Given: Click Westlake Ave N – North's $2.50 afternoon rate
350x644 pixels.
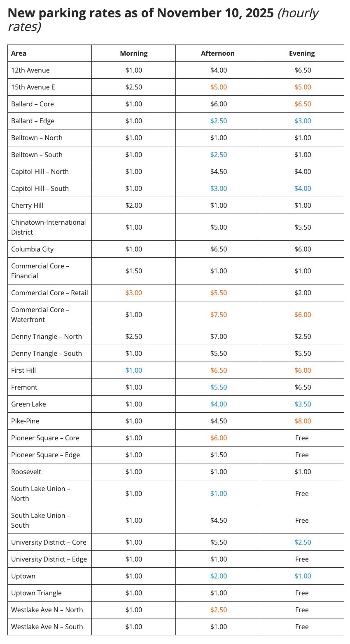Looking at the screenshot, I should pyautogui.click(x=218, y=610).
